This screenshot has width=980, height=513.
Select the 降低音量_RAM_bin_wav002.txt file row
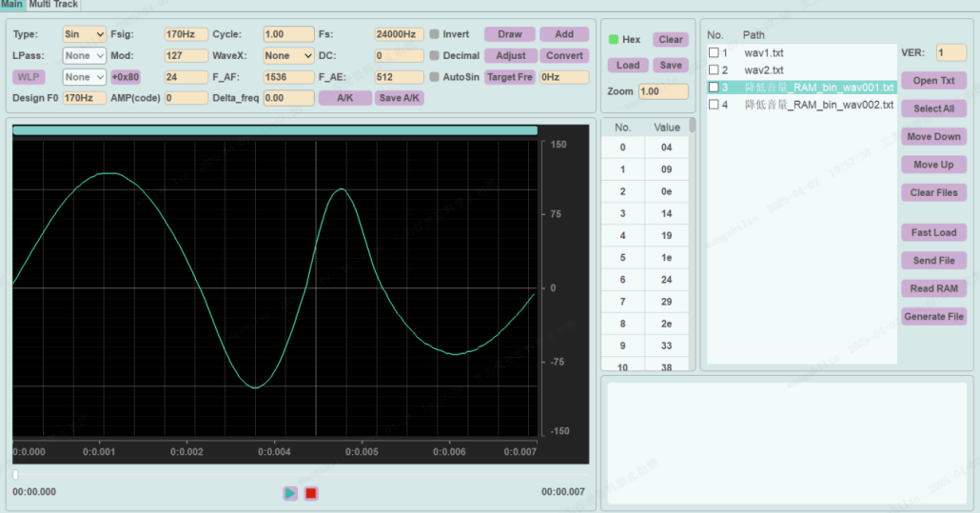pos(802,105)
